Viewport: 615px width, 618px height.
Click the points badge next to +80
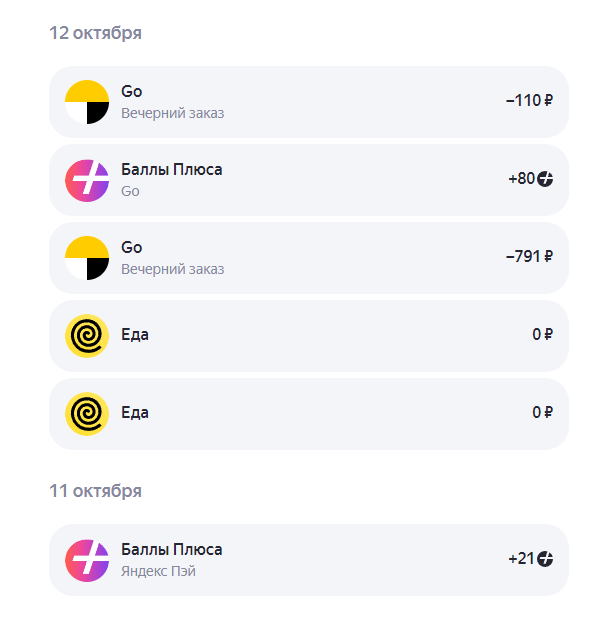(545, 179)
